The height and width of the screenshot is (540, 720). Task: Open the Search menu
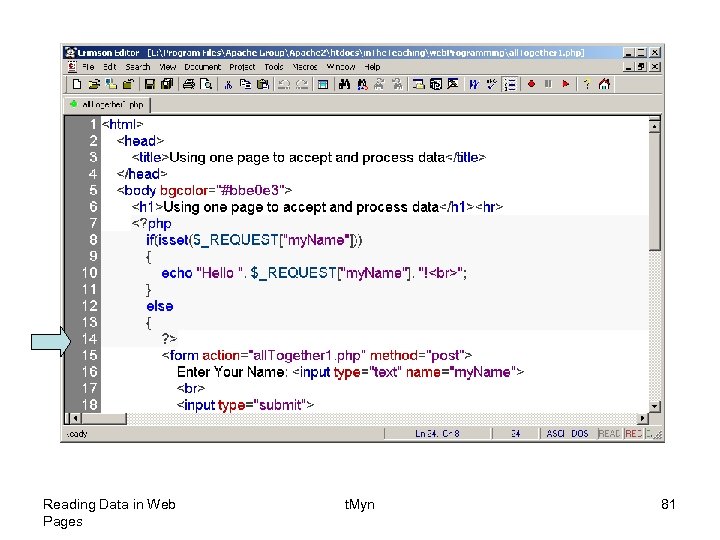point(138,67)
